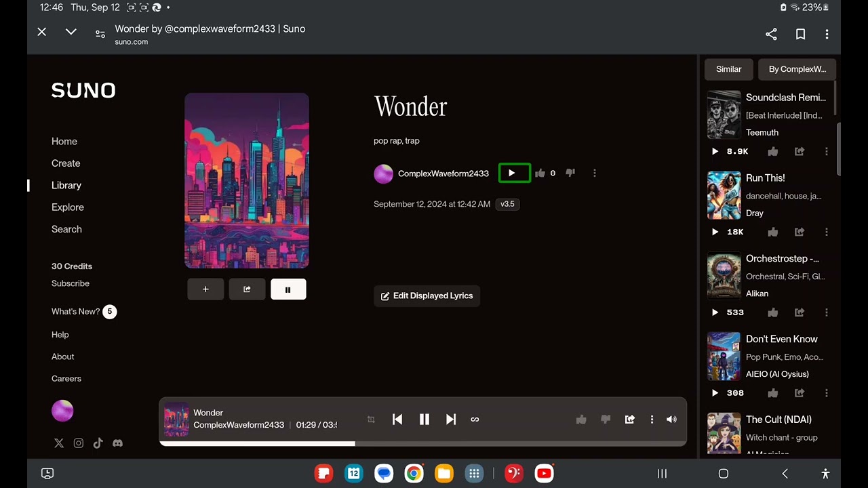Open the About link

[x=63, y=357]
